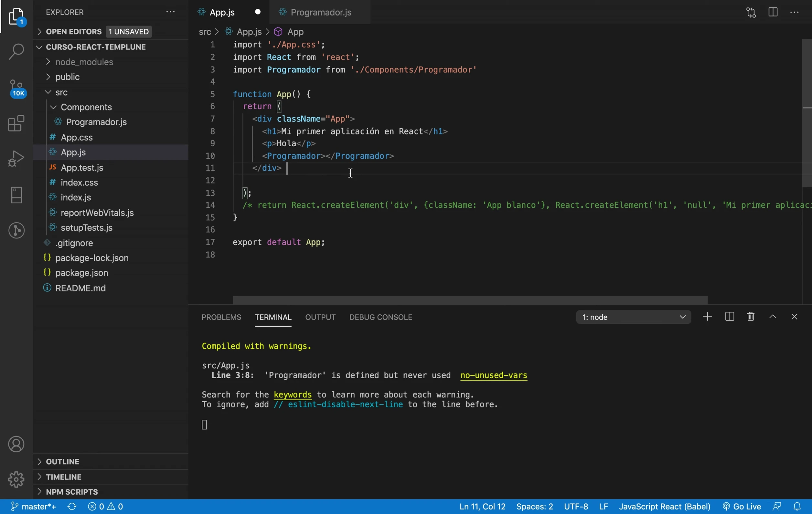Screen dimensions: 812x514
Task: Click Explorer more actions ellipsis
Action: click(170, 12)
